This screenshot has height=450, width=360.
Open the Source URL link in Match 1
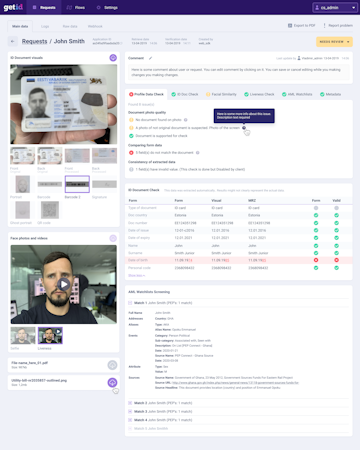(235, 383)
